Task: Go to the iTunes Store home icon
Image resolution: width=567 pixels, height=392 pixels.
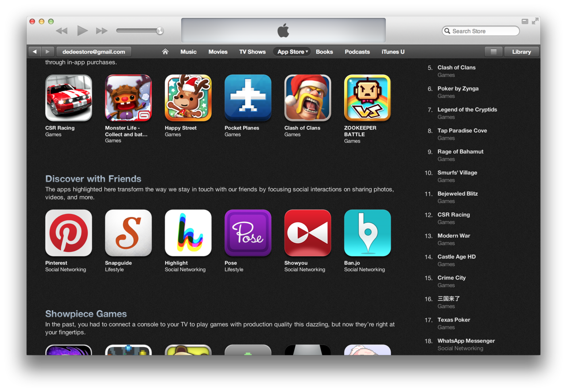Action: 165,52
